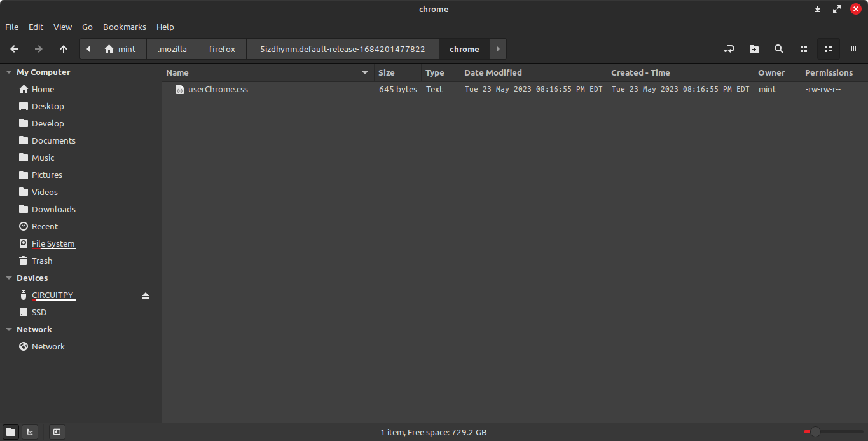
Task: Switch to icon view
Action: [x=804, y=49]
